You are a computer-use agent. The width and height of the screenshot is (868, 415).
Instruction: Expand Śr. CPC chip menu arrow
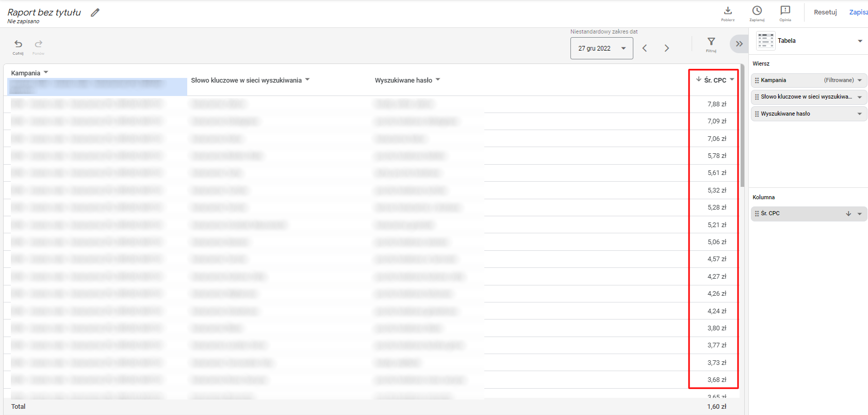click(x=860, y=214)
